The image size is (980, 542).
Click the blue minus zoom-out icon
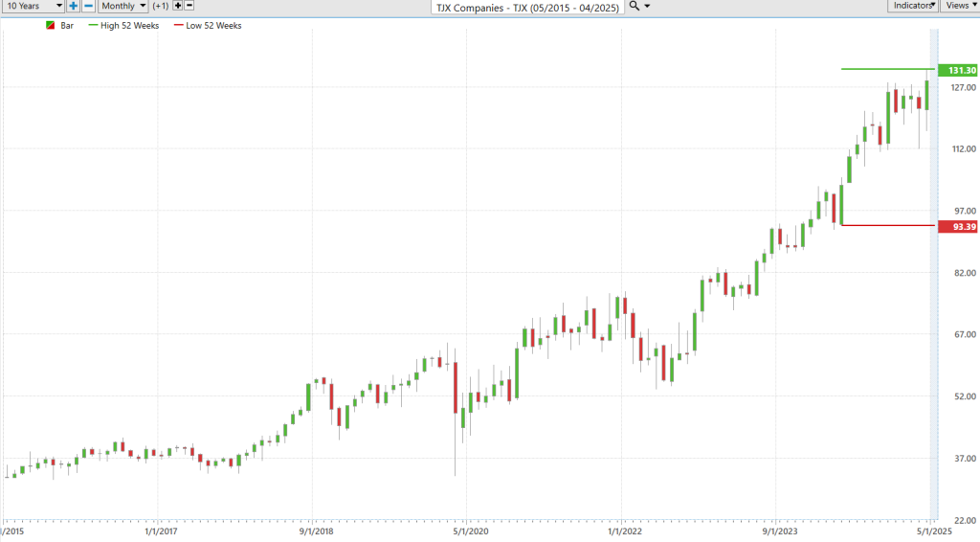(x=88, y=6)
